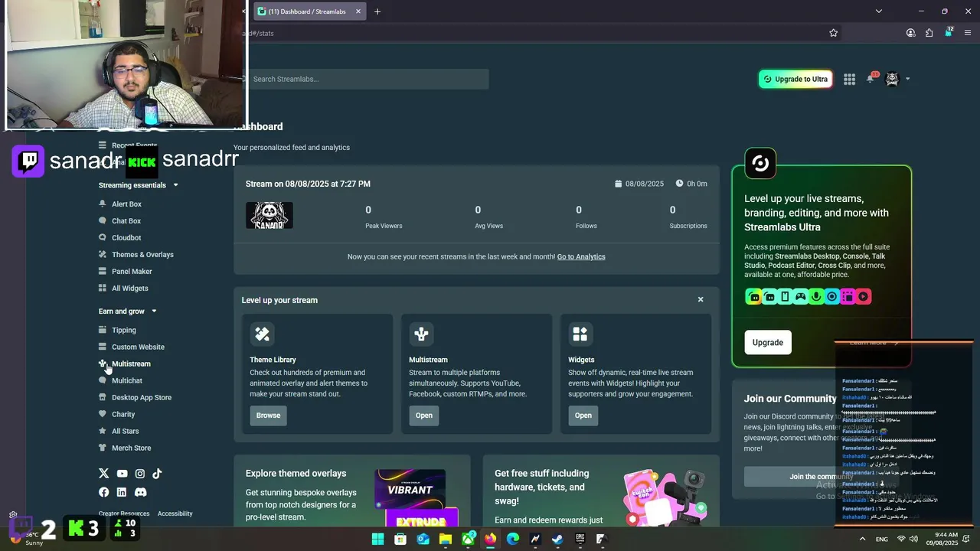980x551 pixels.
Task: Select Cloudbot in the sidebar
Action: click(x=126, y=238)
